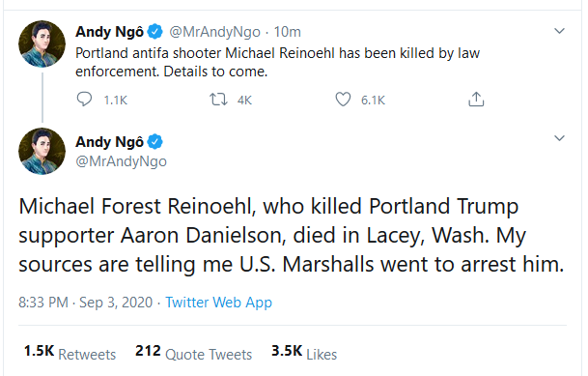The height and width of the screenshot is (376, 588).
Task: Open Andy Ngô avatar on first tweet
Action: click(x=42, y=43)
